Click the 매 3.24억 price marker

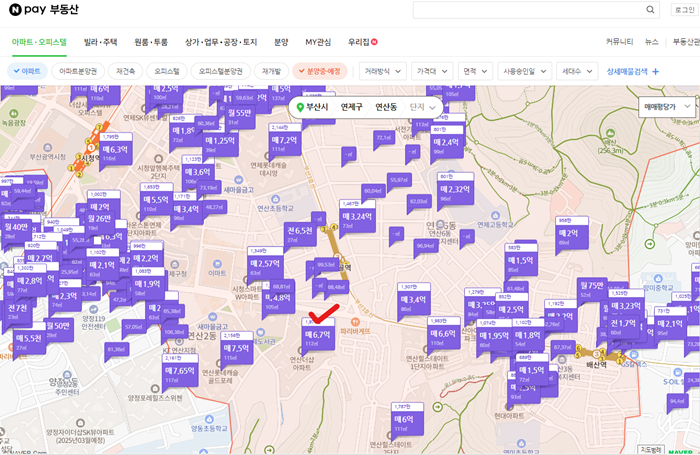[x=357, y=216]
